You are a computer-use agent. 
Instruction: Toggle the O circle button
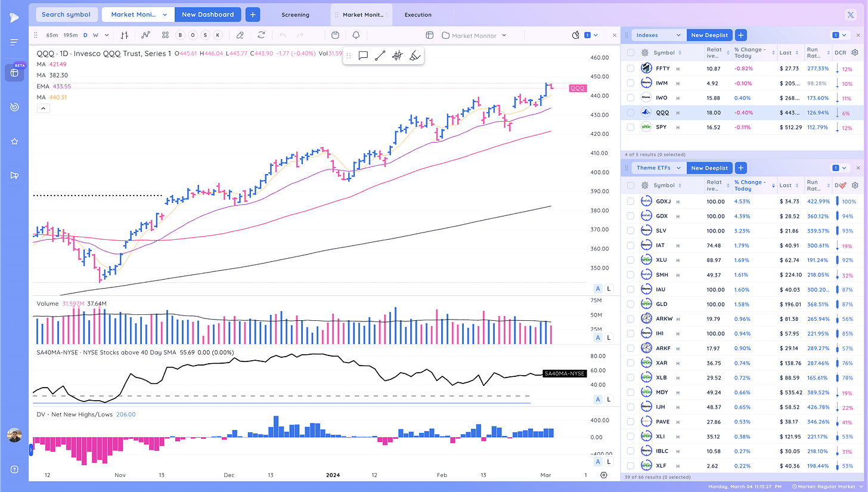[192, 35]
